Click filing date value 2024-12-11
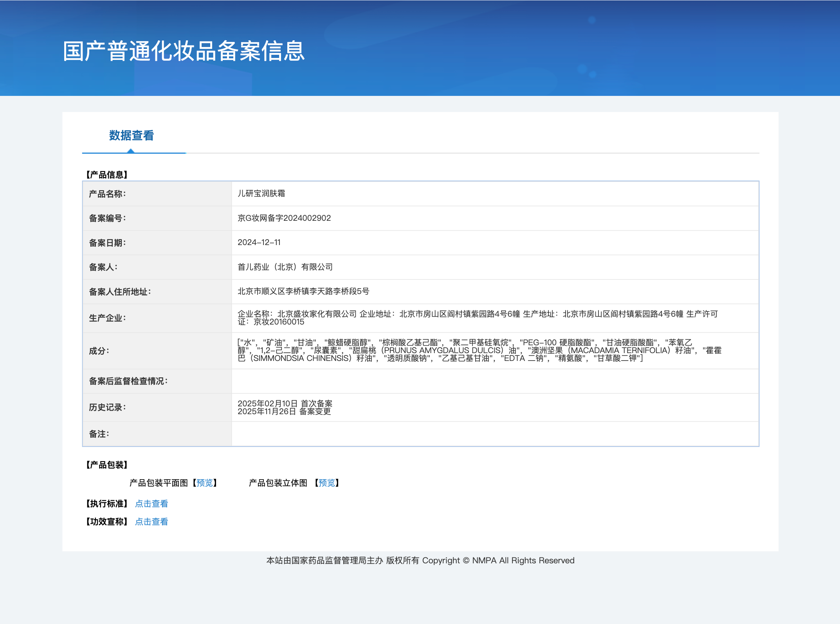840x624 pixels. pyautogui.click(x=259, y=242)
